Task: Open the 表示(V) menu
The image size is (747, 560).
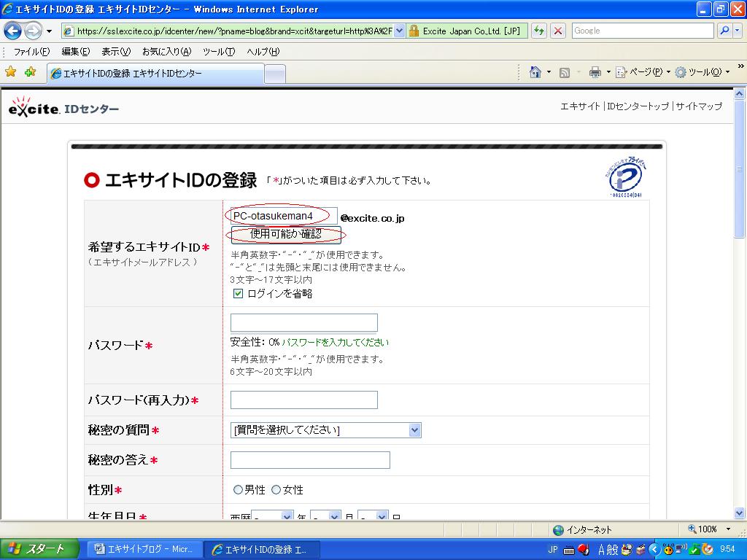Action: [x=116, y=52]
